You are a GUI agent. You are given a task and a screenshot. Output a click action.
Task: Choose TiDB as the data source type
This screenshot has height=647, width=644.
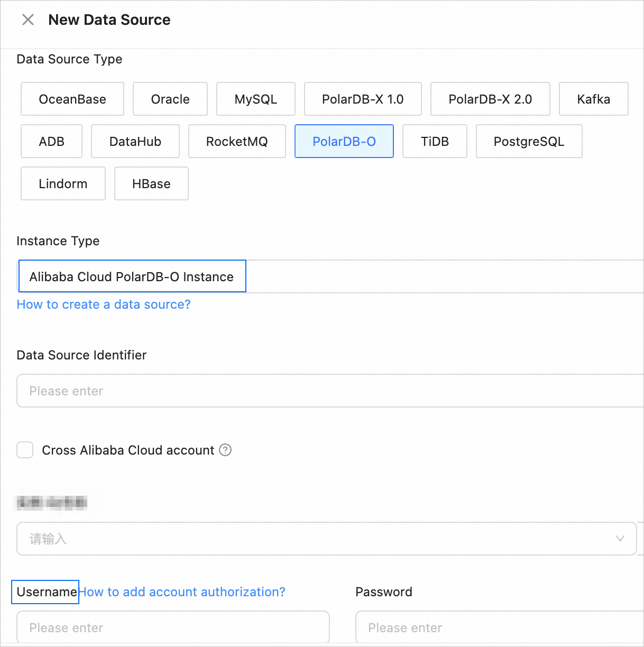(x=435, y=141)
